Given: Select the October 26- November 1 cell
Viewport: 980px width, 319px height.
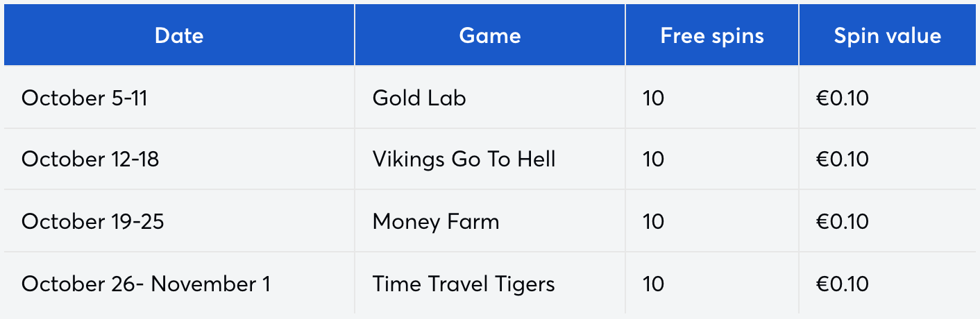Looking at the screenshot, I should tap(146, 284).
